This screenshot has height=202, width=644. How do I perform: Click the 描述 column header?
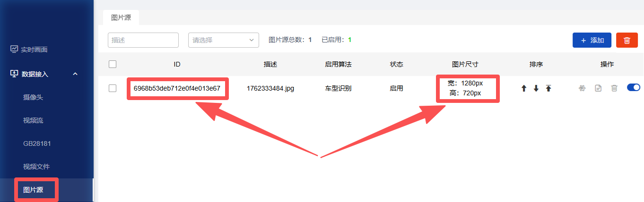(270, 64)
